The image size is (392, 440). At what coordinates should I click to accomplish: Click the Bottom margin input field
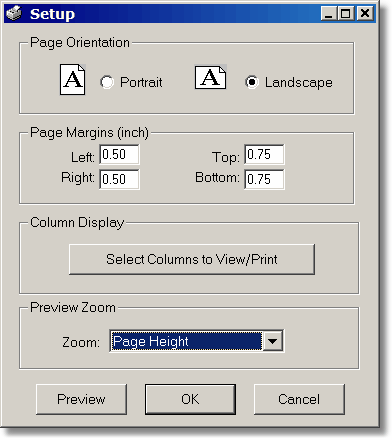click(264, 179)
